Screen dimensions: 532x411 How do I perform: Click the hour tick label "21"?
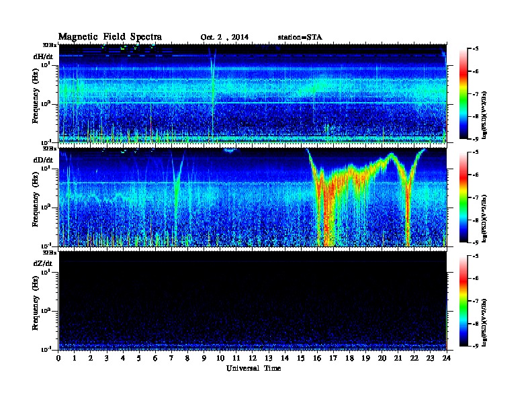[x=398, y=359]
